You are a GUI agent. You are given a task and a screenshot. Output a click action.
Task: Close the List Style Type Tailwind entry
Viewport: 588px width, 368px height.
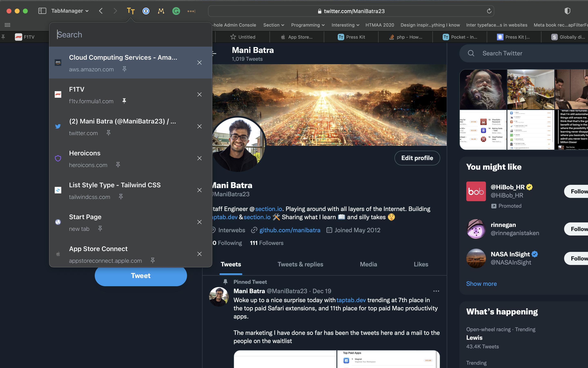(199, 190)
